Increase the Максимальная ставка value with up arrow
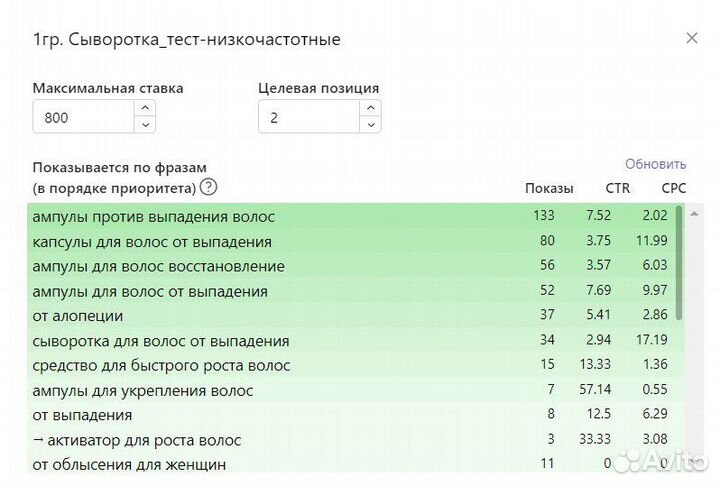This screenshot has width=720, height=486. 145,108
